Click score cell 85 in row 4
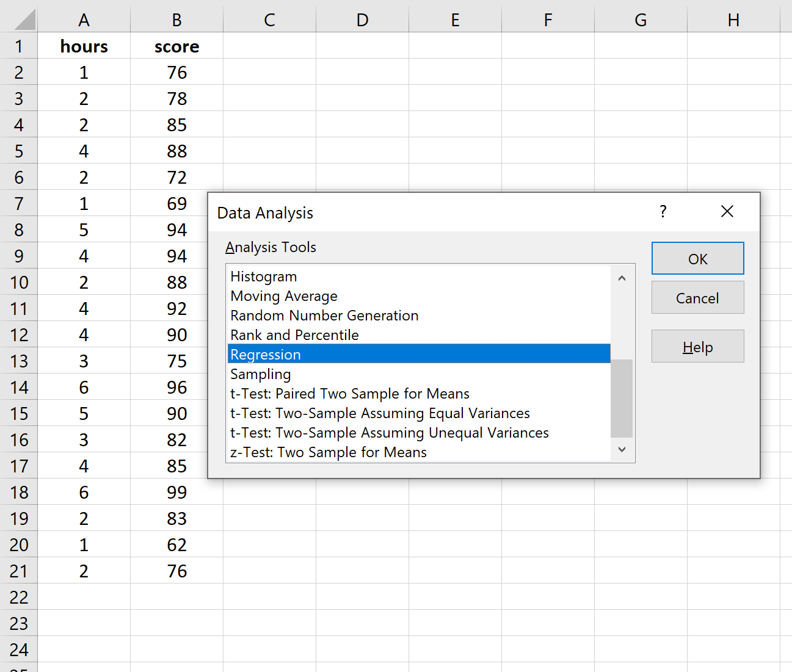The image size is (792, 672). [177, 125]
